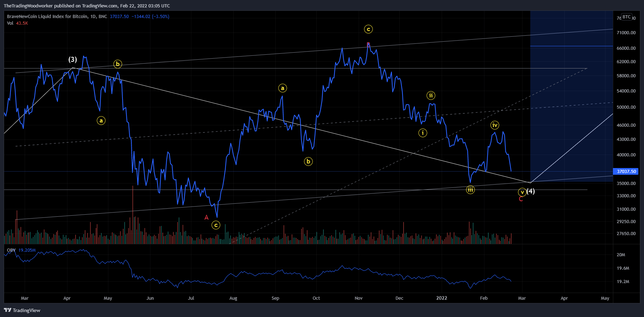Click the change value −1344.02 (−3.50%)
Screen dimensions: 644x317
point(150,17)
